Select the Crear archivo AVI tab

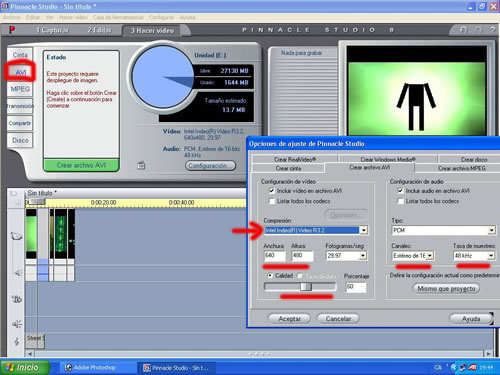tap(369, 167)
